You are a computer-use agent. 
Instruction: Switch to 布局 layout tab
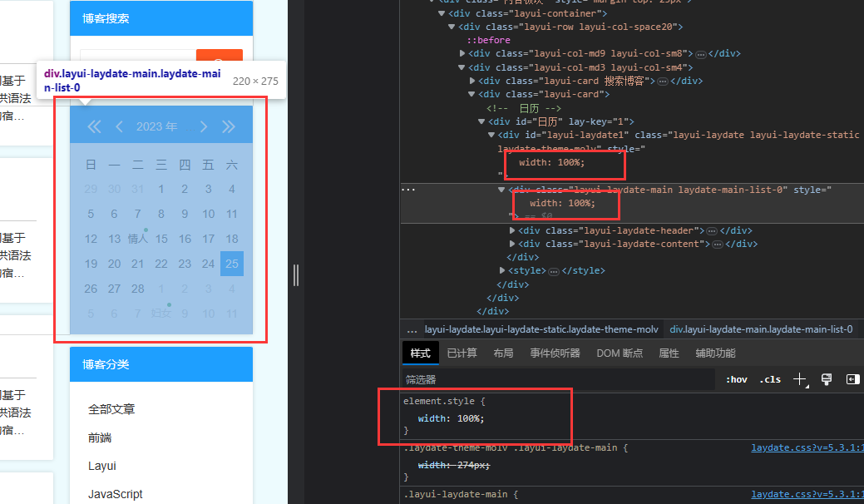503,353
